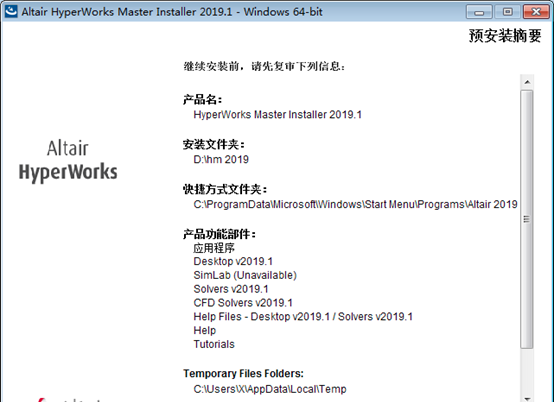
Task: Click the installer app icon in title bar
Action: tap(11, 11)
